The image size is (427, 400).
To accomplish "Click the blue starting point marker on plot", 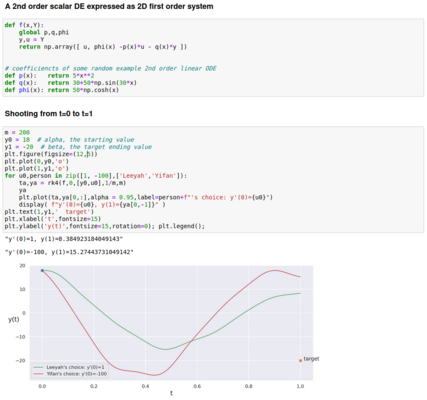I will (42, 270).
